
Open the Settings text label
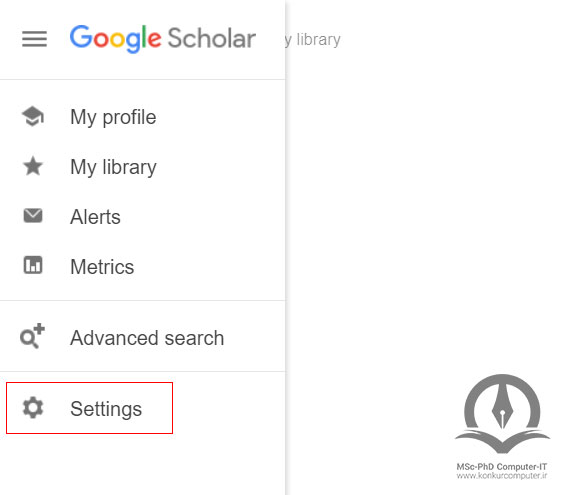click(x=106, y=409)
